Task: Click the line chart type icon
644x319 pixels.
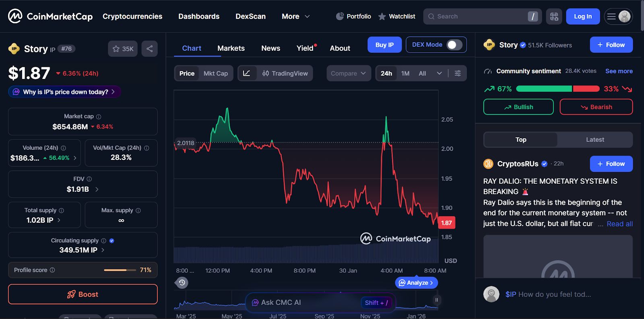Action: pos(247,73)
